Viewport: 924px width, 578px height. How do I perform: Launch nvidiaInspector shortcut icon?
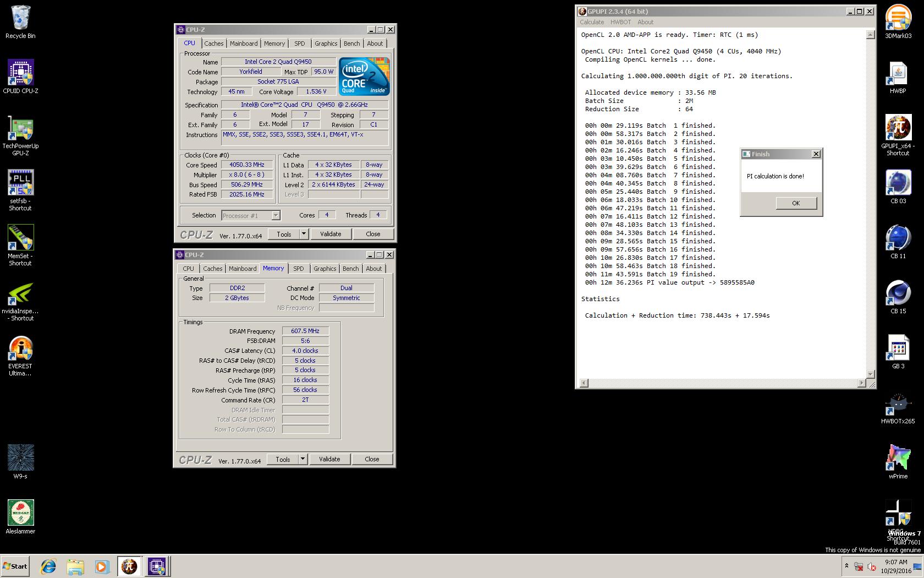coord(20,301)
